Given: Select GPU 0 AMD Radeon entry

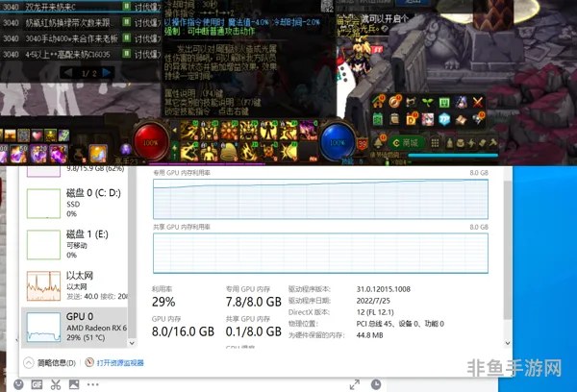Looking at the screenshot, I should [x=74, y=328].
